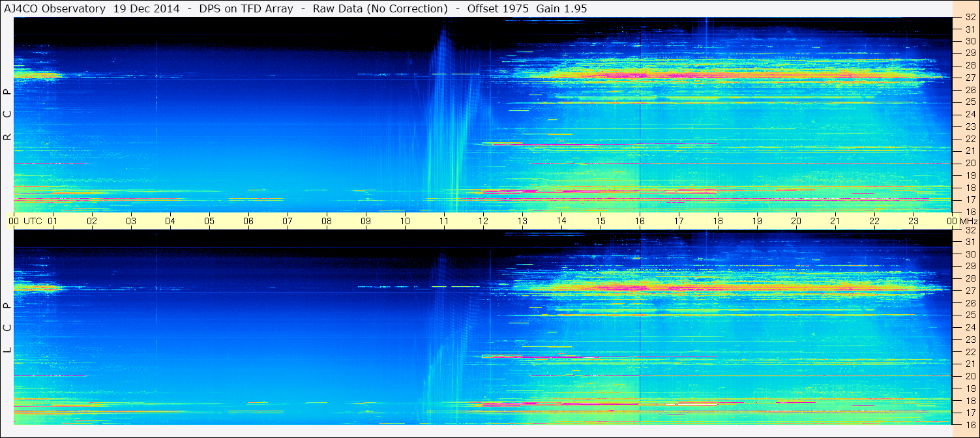Select 29 on the LCP frequency scale
This screenshot has height=438, width=980.
(970, 266)
